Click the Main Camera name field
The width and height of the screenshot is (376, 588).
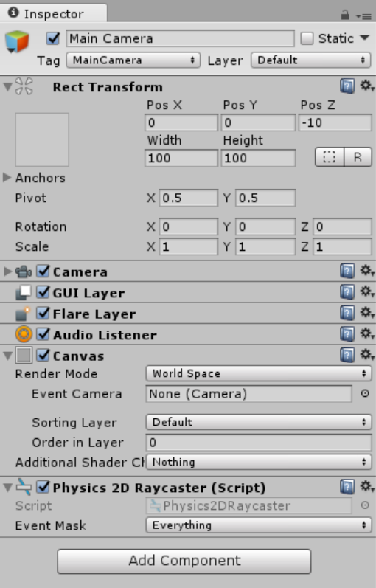coord(181,38)
